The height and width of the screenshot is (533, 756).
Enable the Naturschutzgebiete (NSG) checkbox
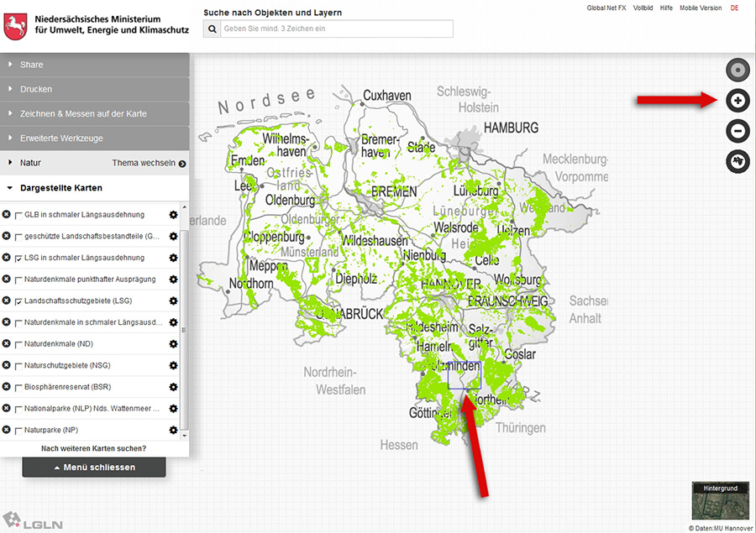(18, 366)
